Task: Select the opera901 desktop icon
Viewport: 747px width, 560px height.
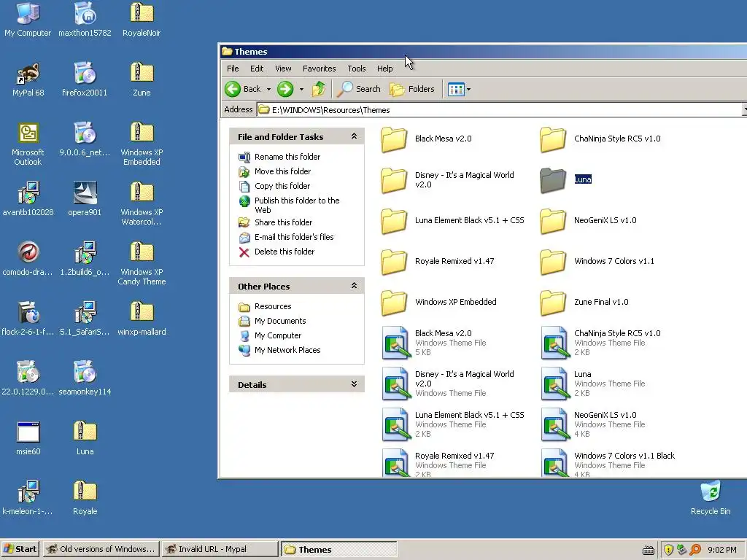Action: pyautogui.click(x=85, y=200)
